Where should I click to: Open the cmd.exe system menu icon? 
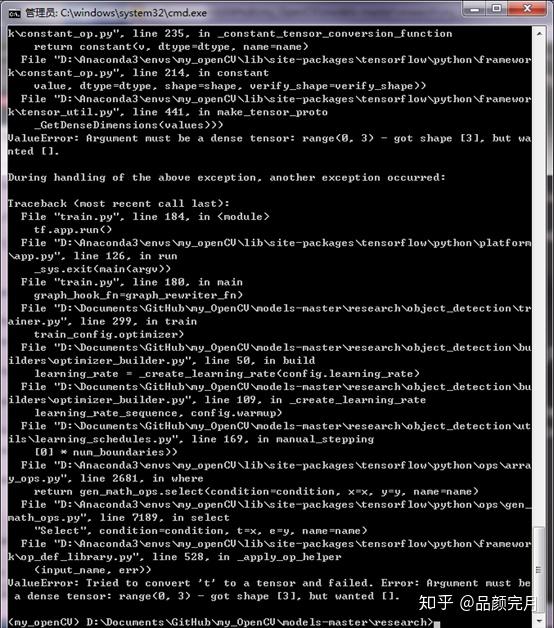(14, 14)
